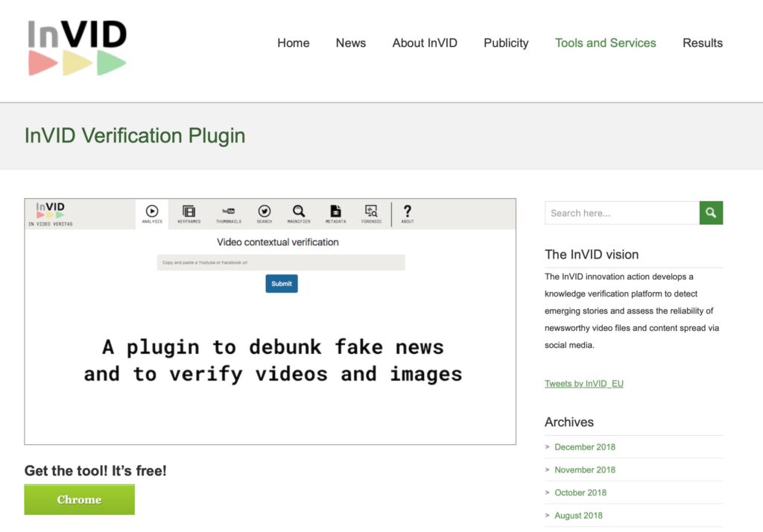Open the About InVID menu item
The height and width of the screenshot is (532, 763).
point(425,43)
